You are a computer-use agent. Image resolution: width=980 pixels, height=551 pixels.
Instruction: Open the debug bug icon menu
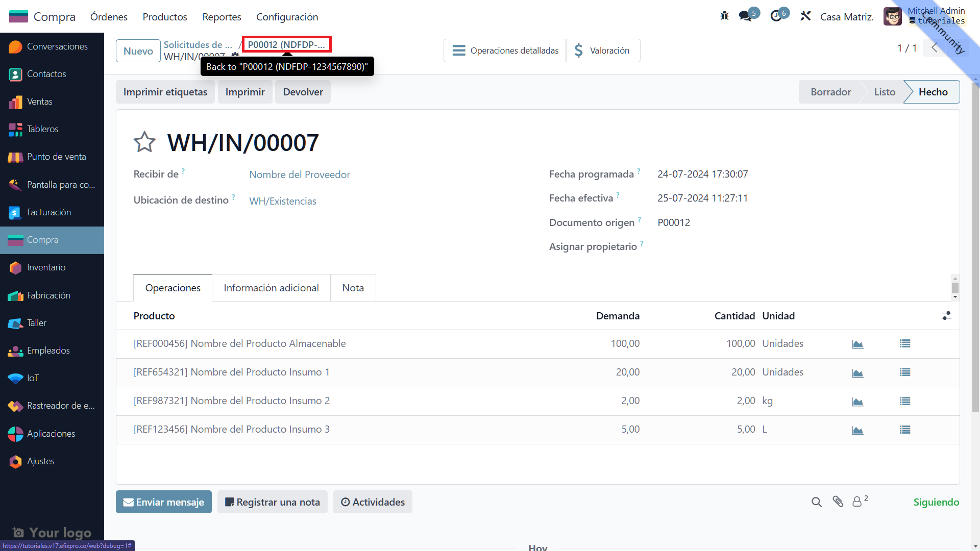[724, 16]
